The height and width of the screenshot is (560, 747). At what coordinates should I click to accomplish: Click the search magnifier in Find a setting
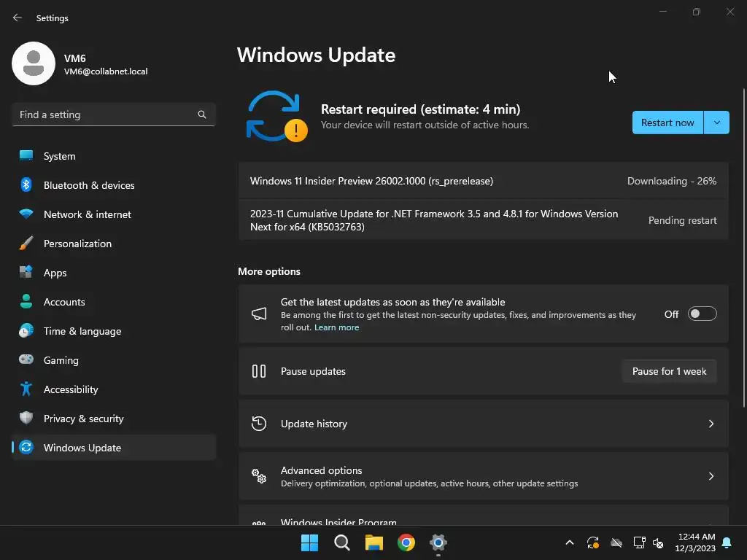point(202,114)
